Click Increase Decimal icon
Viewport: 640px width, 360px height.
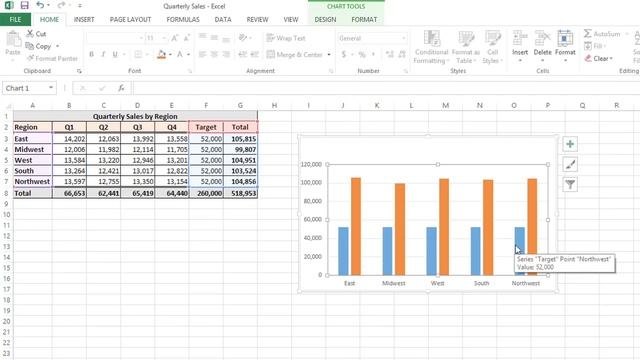tap(389, 54)
